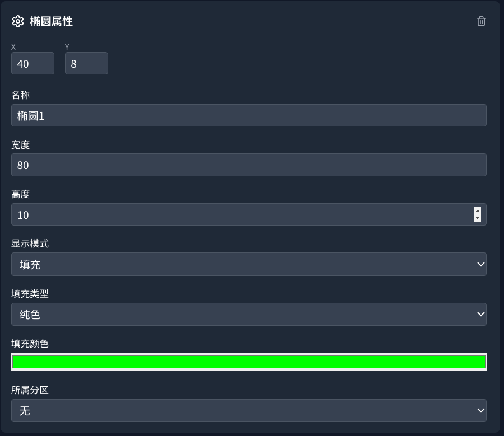Select the 名称 field containing 椭圆1
Screen dimensions: 504x436
[249, 115]
